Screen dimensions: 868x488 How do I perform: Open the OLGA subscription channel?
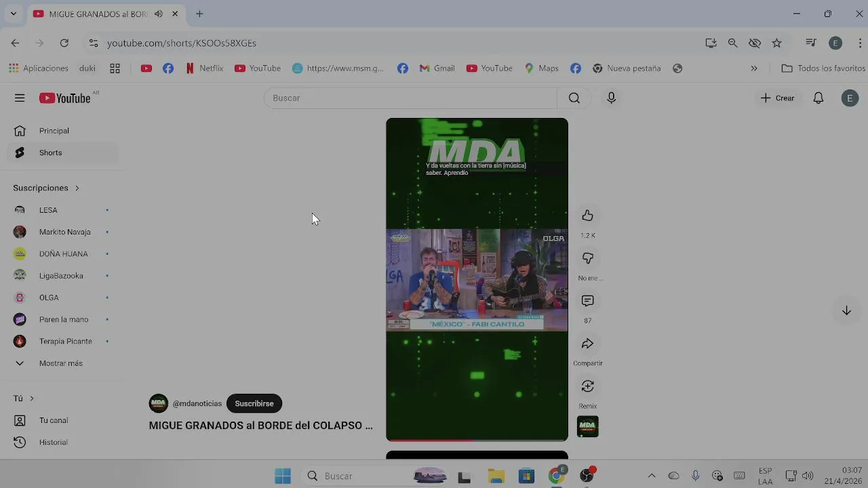pos(62,298)
